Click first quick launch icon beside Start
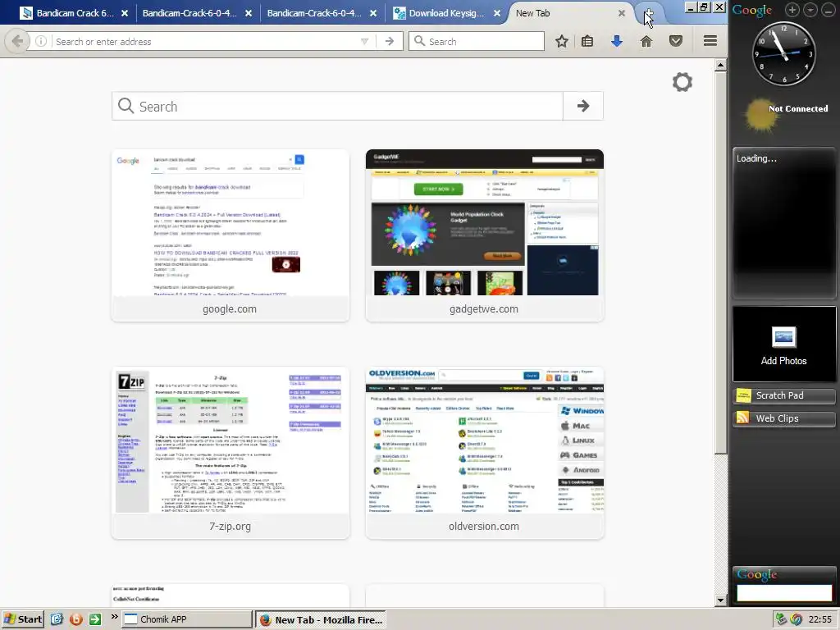Image resolution: width=840 pixels, height=630 pixels. coord(57,619)
